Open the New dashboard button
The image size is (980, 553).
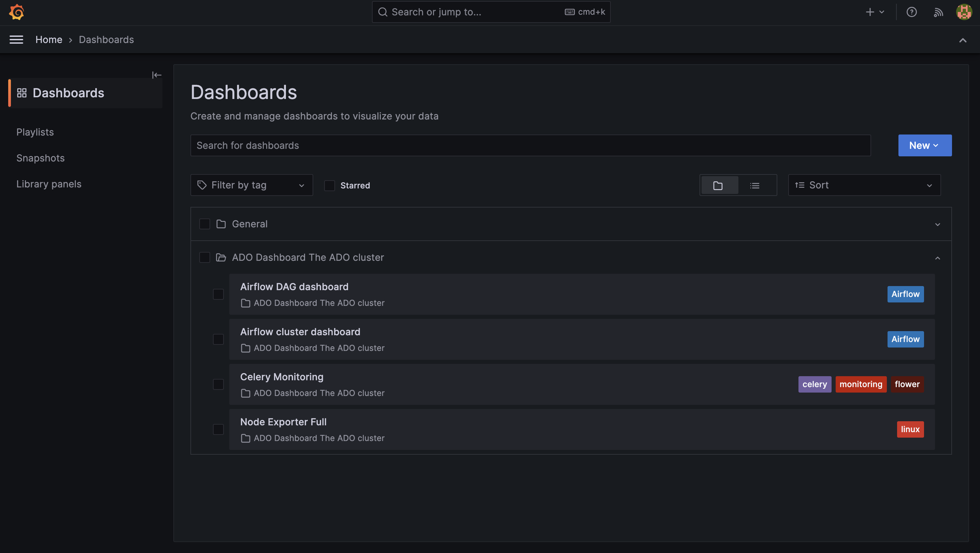pos(924,145)
